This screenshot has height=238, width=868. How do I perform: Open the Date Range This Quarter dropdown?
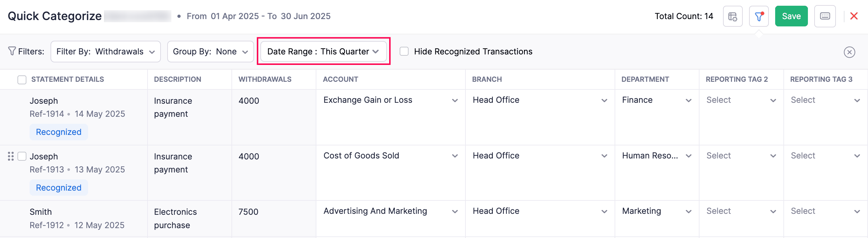(323, 51)
